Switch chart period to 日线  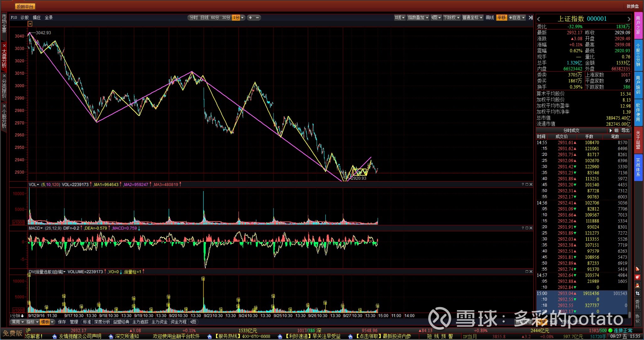204,18
